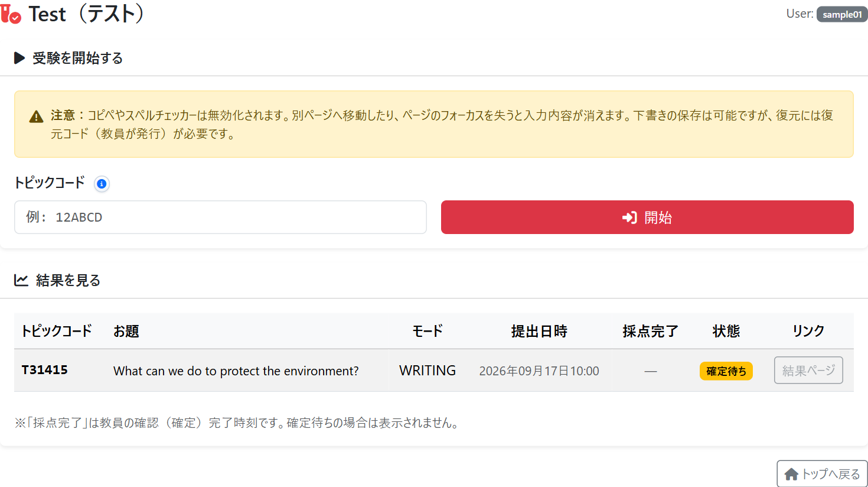868x487 pixels.
Task: Click the sample01 user badge
Action: tap(842, 14)
